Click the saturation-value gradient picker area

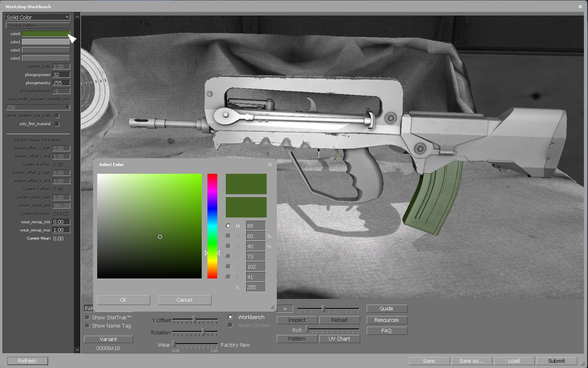149,226
